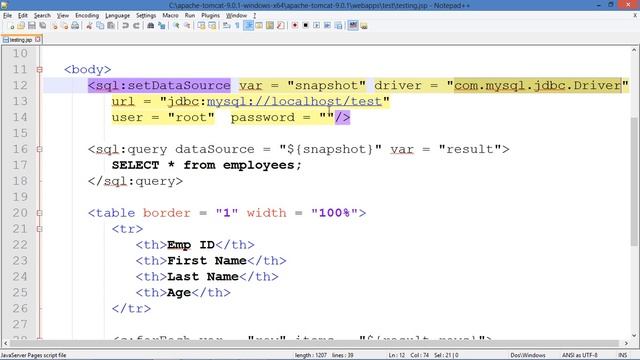Click the vertical scrollbar down arrow
The height and width of the screenshot is (360, 640).
pyautogui.click(x=634, y=336)
